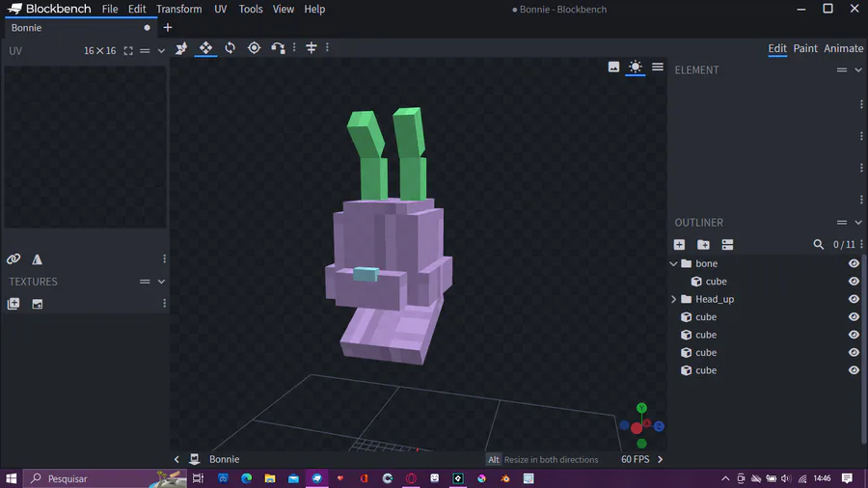Hide the bone group via eye icon
Screen dimensions: 868x488
(854, 264)
